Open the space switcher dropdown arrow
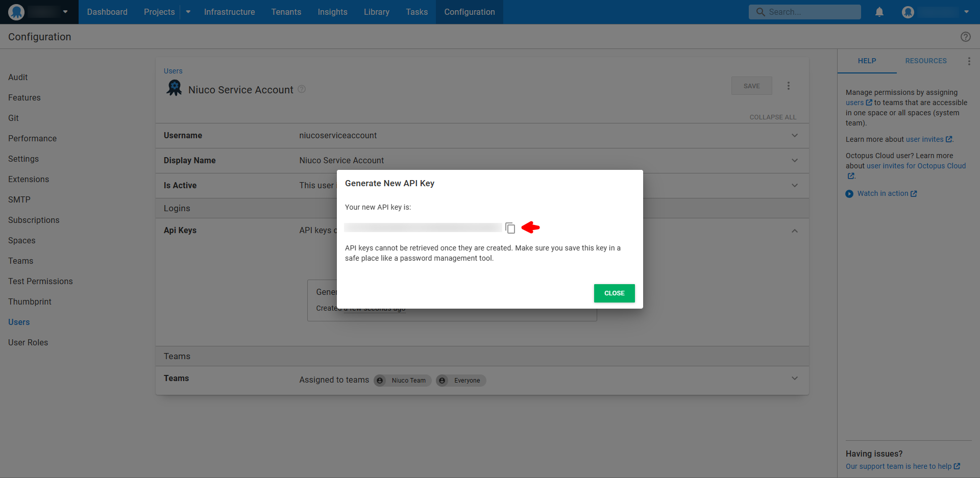The height and width of the screenshot is (478, 980). pos(65,12)
